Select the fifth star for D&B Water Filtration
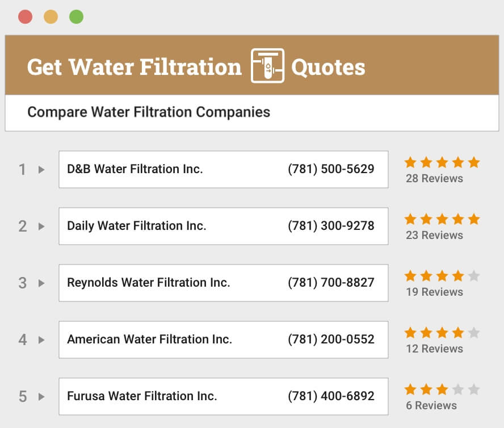 point(473,162)
